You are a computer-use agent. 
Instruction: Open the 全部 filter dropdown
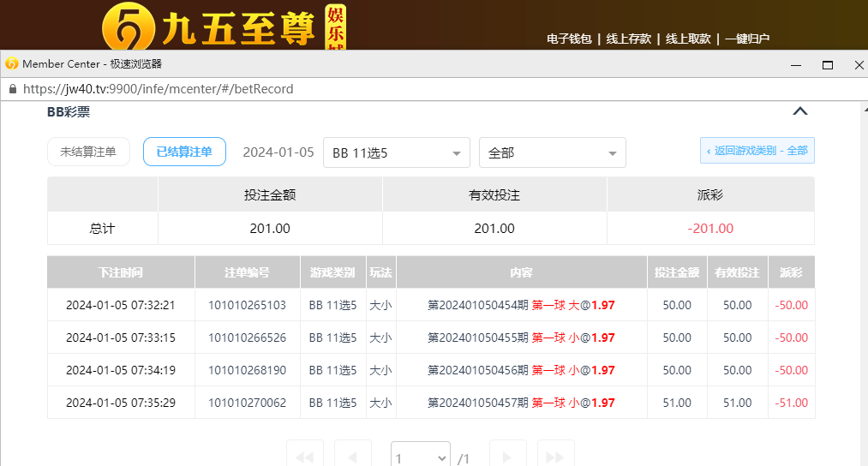[553, 152]
